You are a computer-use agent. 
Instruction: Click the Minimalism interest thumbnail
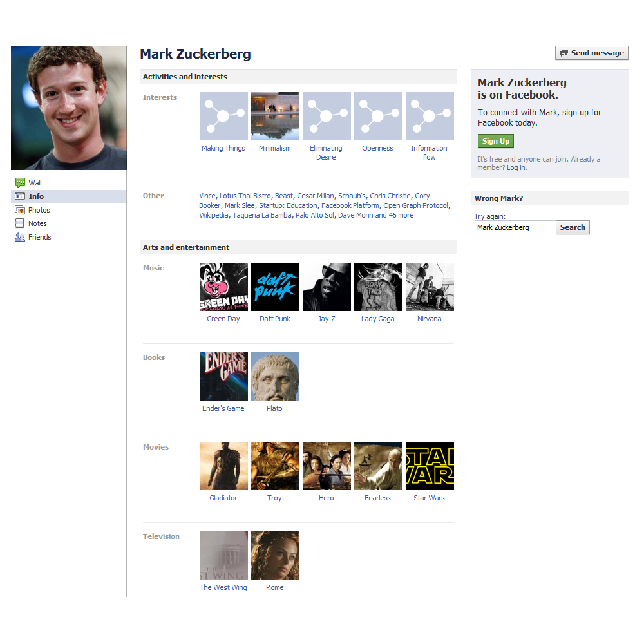(x=275, y=116)
